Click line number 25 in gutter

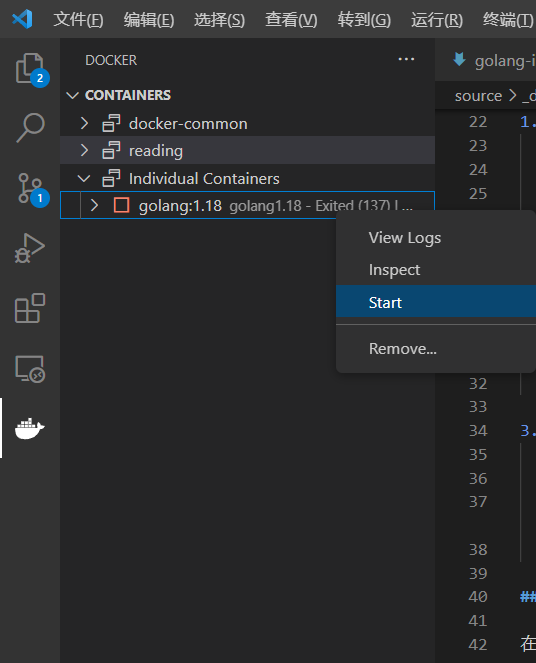(x=478, y=194)
